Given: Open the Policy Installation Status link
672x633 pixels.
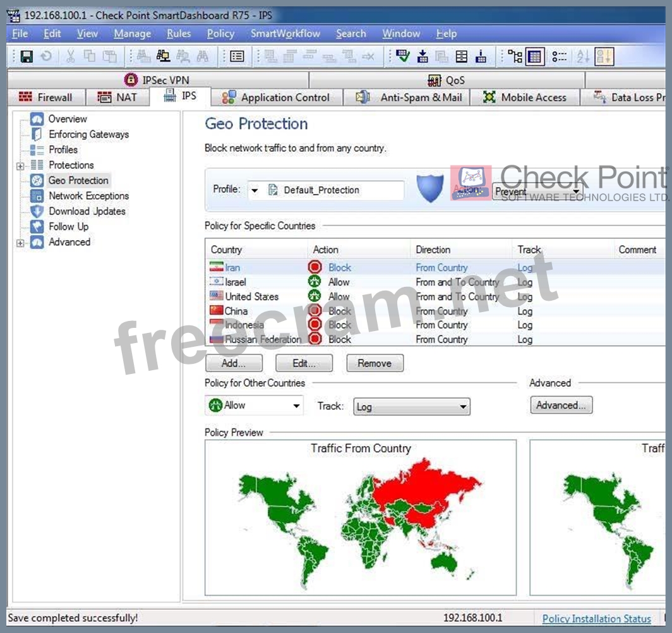Looking at the screenshot, I should (x=596, y=618).
